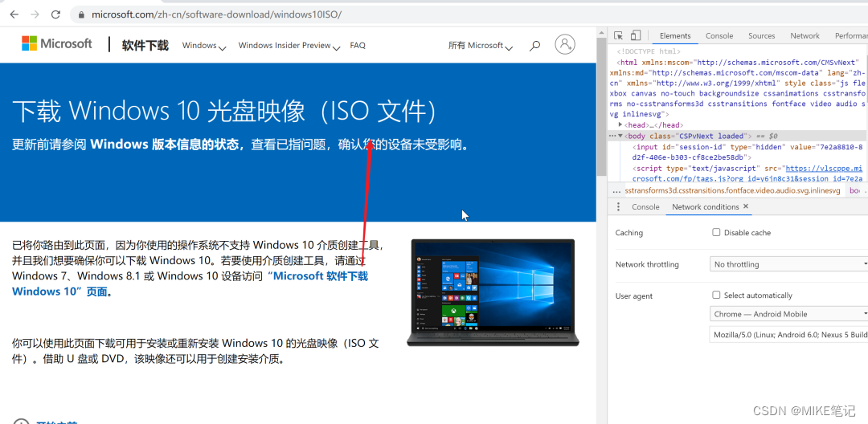868x424 pixels.
Task: Click the browser forward arrow
Action: click(x=35, y=14)
